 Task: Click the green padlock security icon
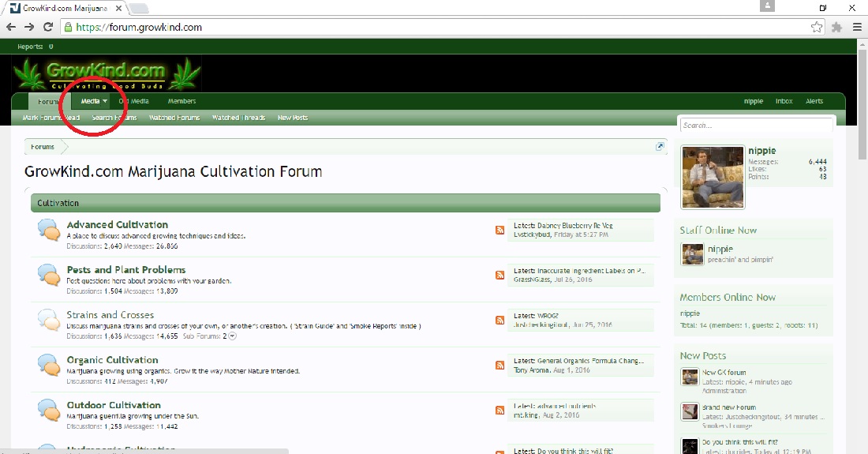click(x=68, y=27)
